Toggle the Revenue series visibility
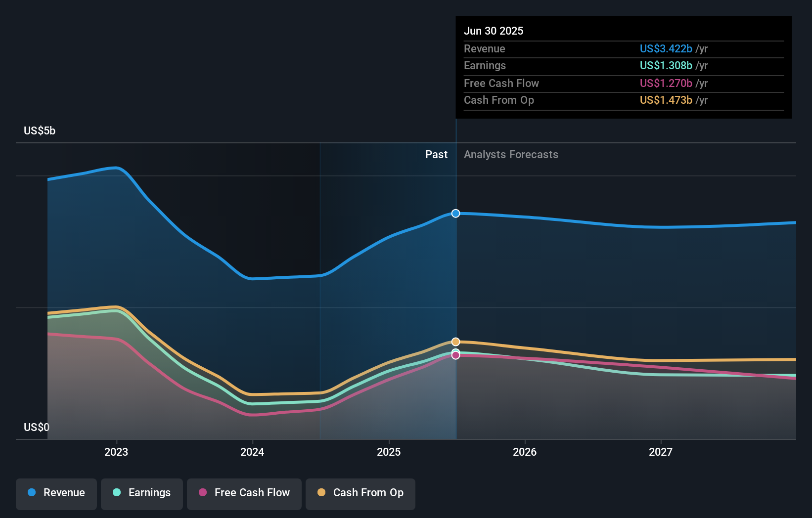 56,494
